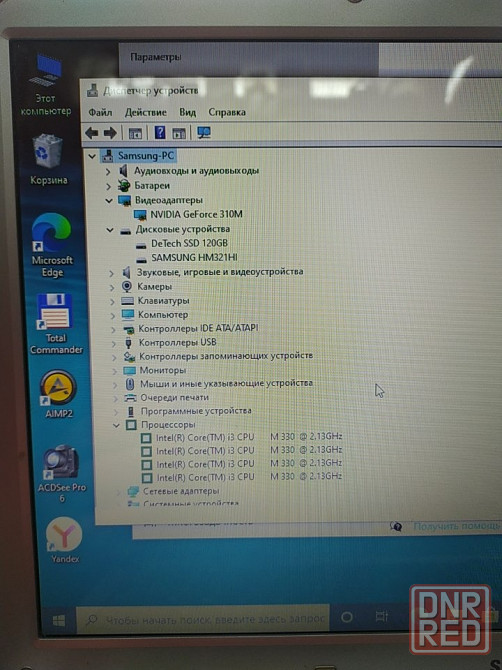Open the Yandex browser desktop icon
Screen dimensions: 502x670
pos(65,540)
